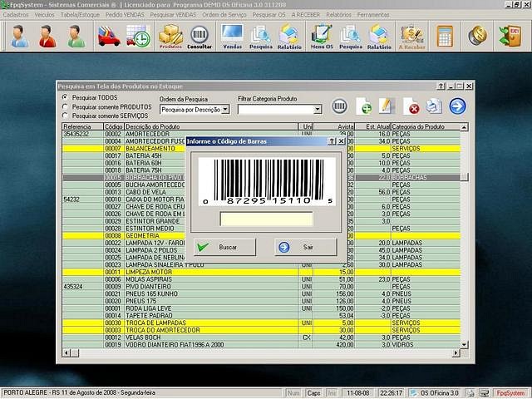Screen dimensions: 532x399
Task: Open the Ordem de Serviço menu
Action: click(x=224, y=15)
